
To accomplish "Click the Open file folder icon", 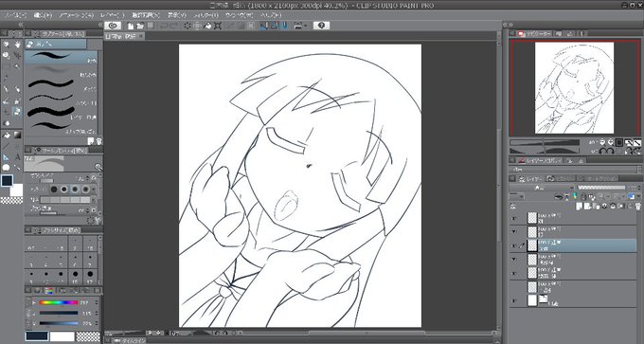I will coord(140,26).
